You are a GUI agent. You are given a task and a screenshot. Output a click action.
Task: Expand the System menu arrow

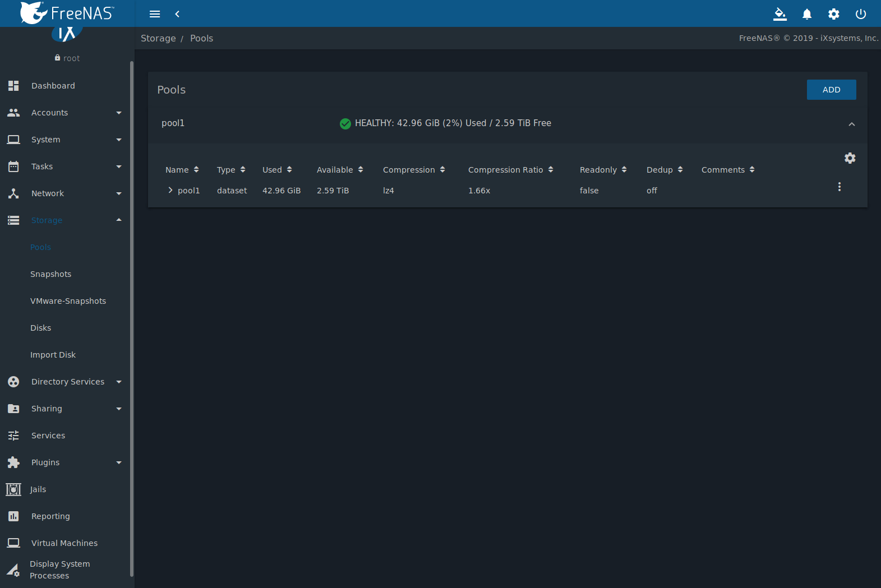(x=119, y=140)
